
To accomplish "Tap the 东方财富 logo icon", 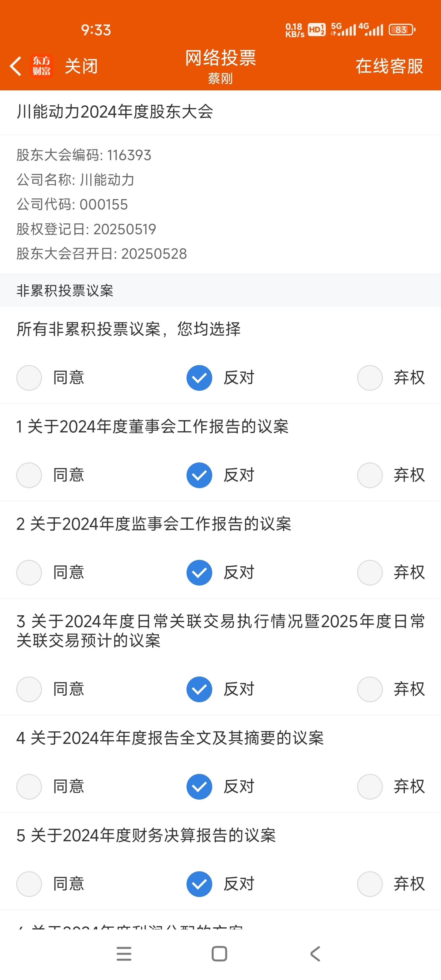I will coord(41,66).
